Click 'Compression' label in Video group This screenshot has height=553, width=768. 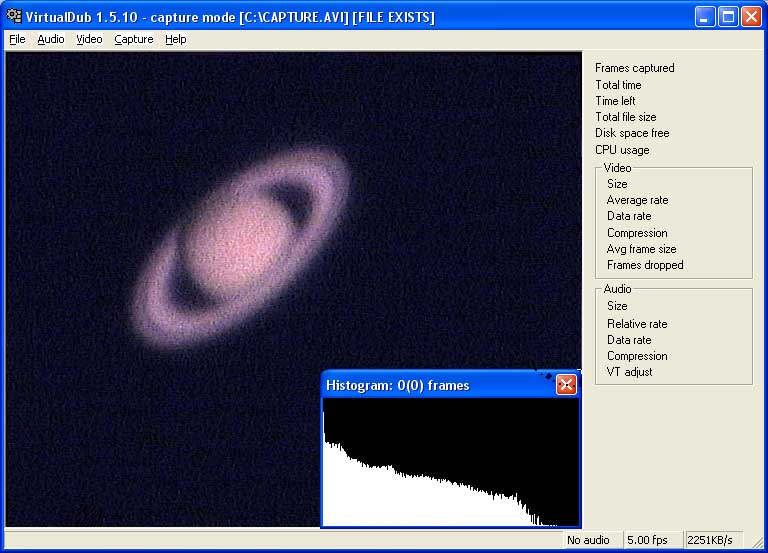point(637,233)
